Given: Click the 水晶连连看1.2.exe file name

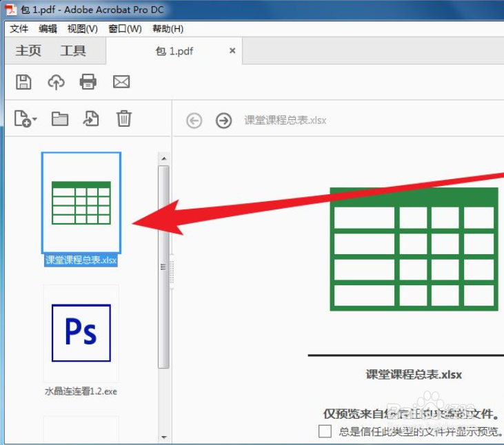Looking at the screenshot, I should [x=81, y=391].
